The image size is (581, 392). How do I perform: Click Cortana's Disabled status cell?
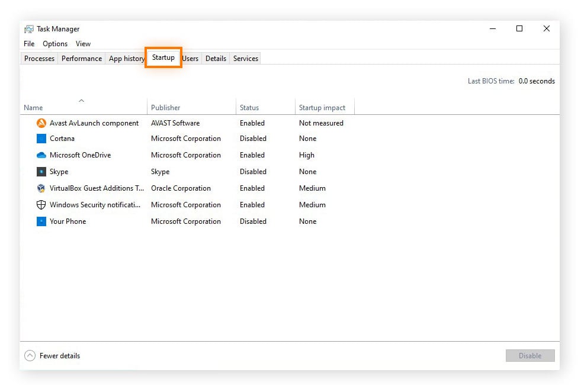click(253, 139)
